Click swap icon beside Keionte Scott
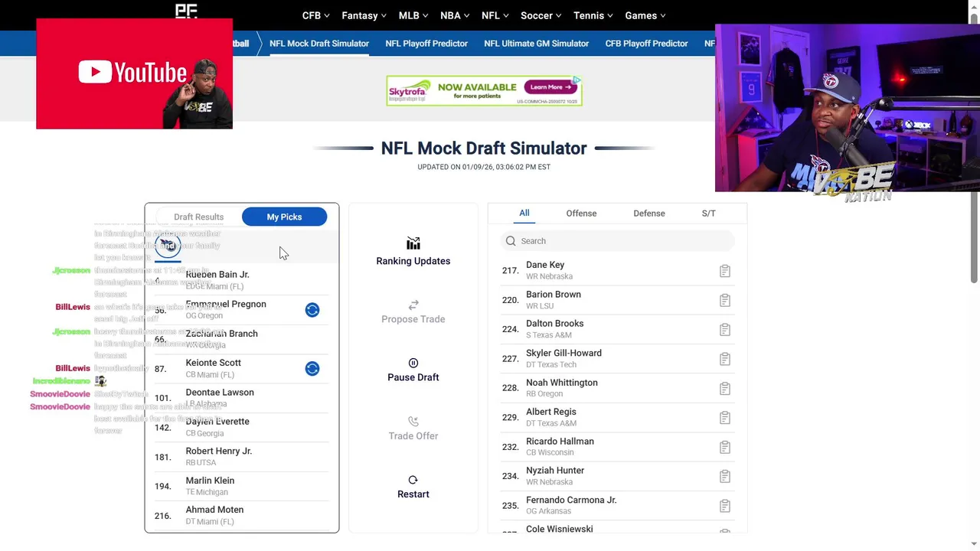The height and width of the screenshot is (551, 980). pyautogui.click(x=312, y=369)
